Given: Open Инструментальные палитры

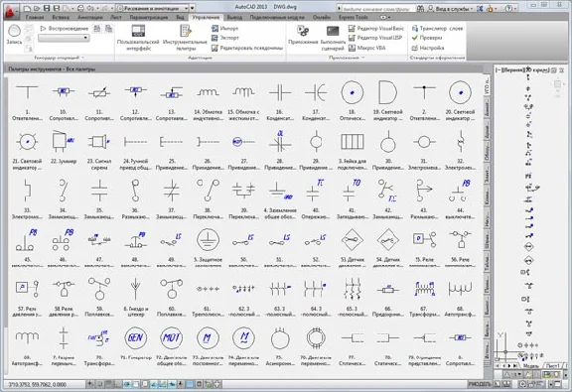Looking at the screenshot, I should pyautogui.click(x=185, y=38).
